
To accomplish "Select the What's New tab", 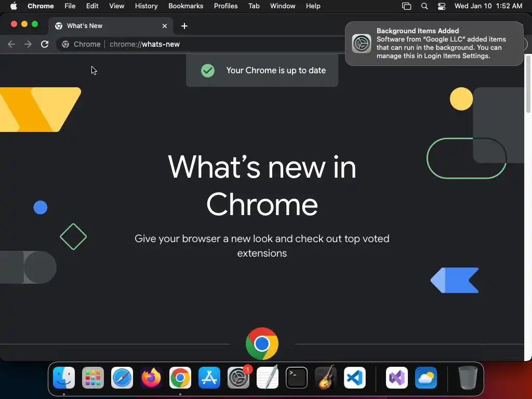I will pos(111,26).
